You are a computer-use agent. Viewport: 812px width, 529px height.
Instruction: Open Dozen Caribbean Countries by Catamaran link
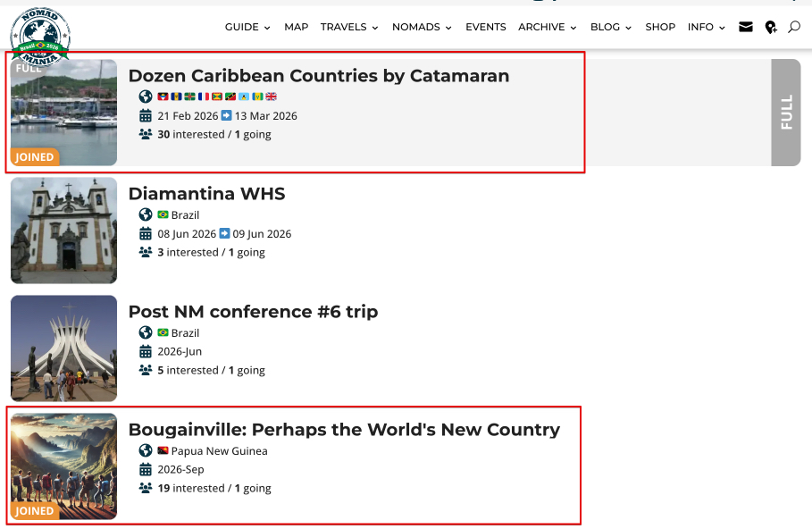pos(319,76)
